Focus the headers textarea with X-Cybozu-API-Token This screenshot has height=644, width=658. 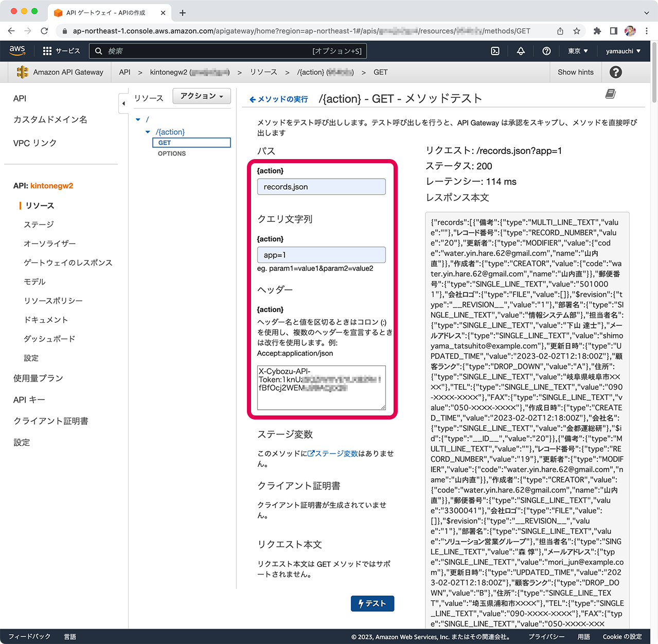tap(322, 388)
